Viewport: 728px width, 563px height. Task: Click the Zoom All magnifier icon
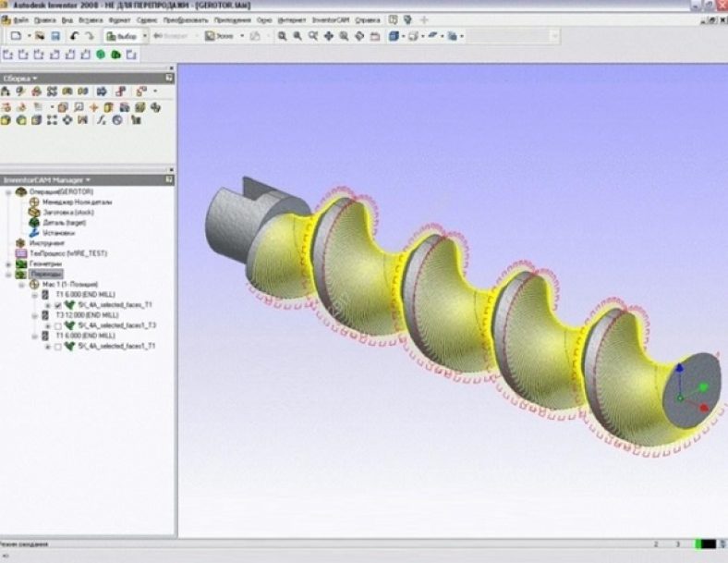click(283, 36)
